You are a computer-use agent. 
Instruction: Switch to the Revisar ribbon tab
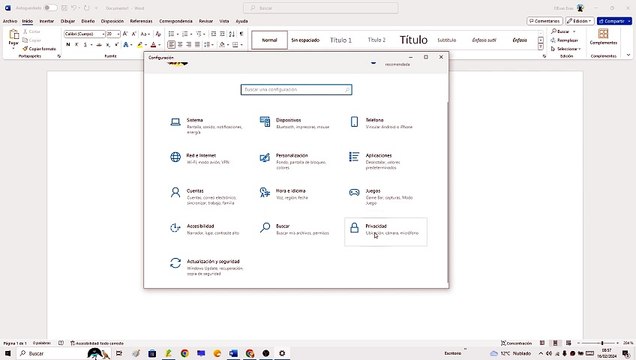[x=206, y=21]
